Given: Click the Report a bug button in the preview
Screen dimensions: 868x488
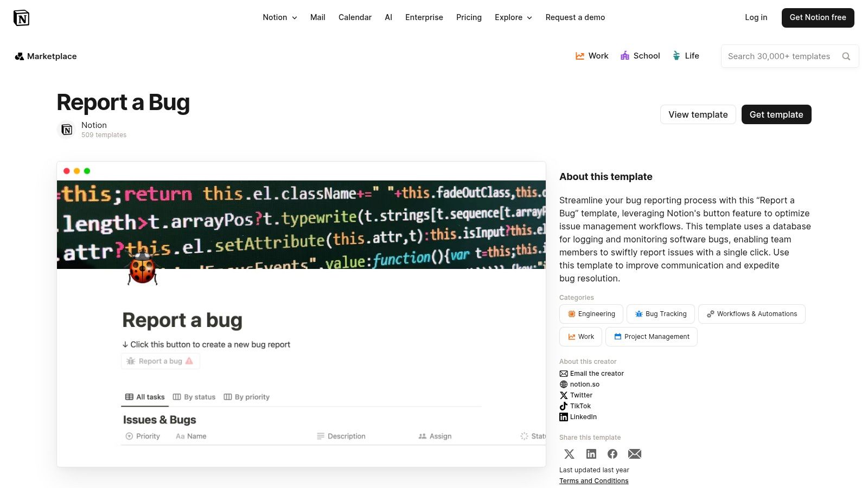Looking at the screenshot, I should click(160, 361).
